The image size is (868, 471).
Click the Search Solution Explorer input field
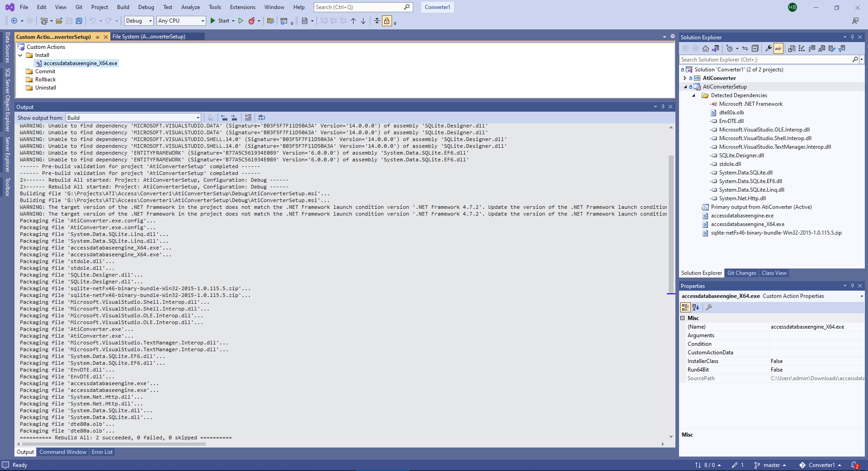(764, 59)
